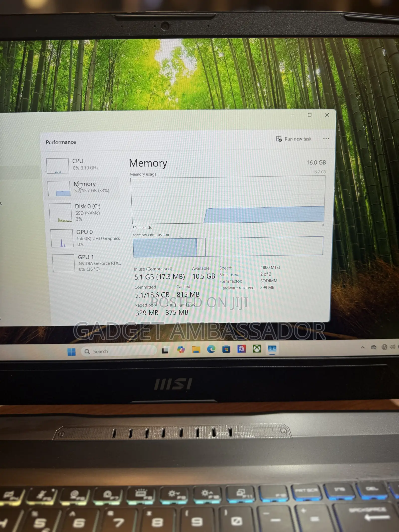Maximize the Task Manager window
This screenshot has width=399, height=532.
[x=309, y=115]
